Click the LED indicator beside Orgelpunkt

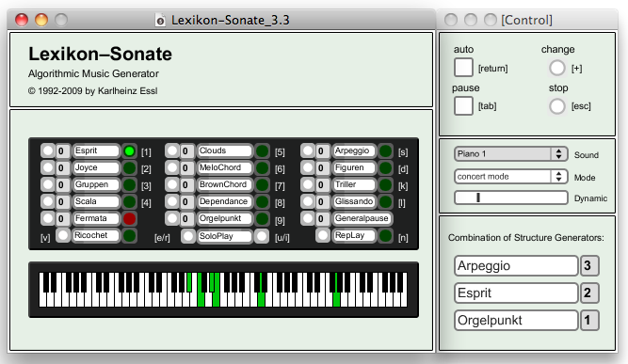[x=262, y=218]
